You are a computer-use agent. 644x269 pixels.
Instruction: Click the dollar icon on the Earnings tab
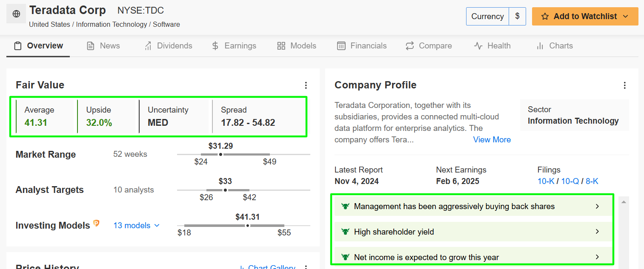point(215,46)
